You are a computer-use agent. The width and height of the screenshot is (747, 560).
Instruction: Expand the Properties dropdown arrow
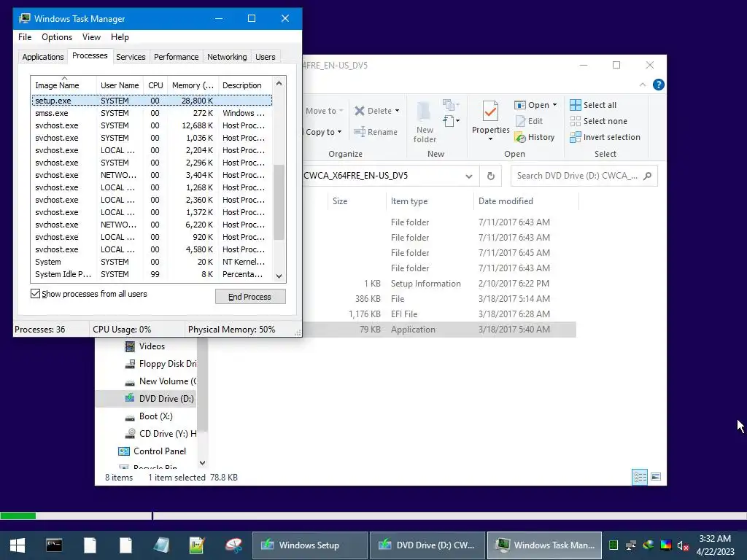(490, 139)
